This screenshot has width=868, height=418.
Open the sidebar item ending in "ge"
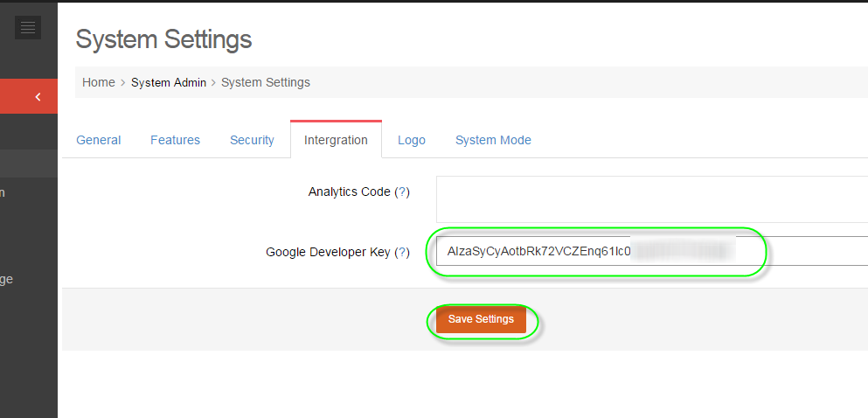point(7,280)
